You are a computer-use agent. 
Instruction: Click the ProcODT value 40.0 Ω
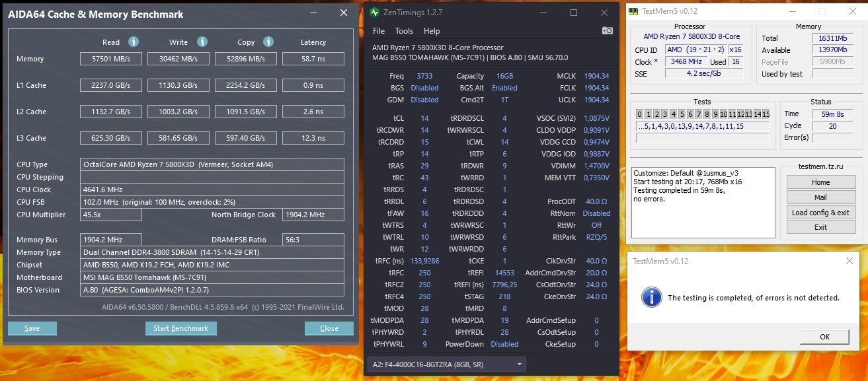(596, 201)
